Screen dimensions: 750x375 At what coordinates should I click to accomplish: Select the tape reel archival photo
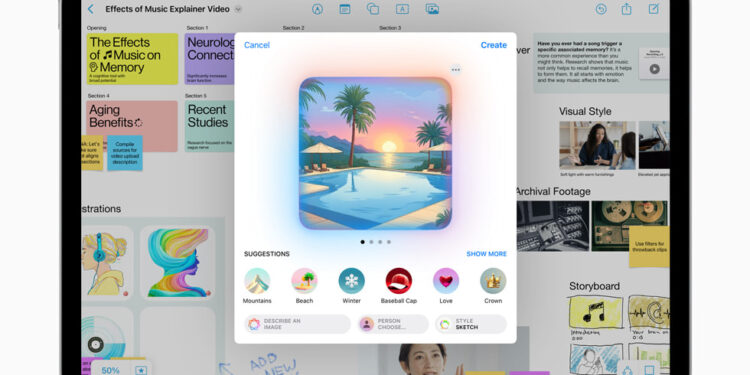point(629,226)
